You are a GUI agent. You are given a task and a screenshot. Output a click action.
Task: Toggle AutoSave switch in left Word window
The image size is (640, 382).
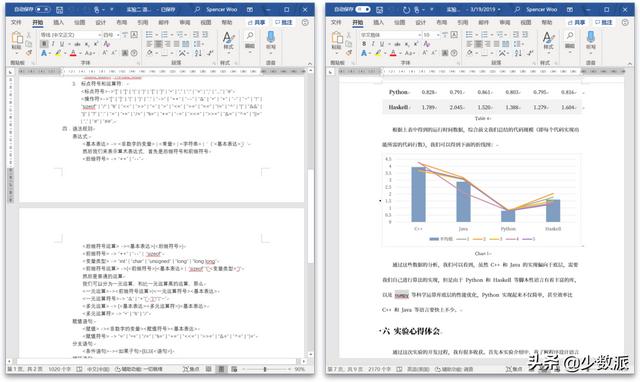point(42,9)
